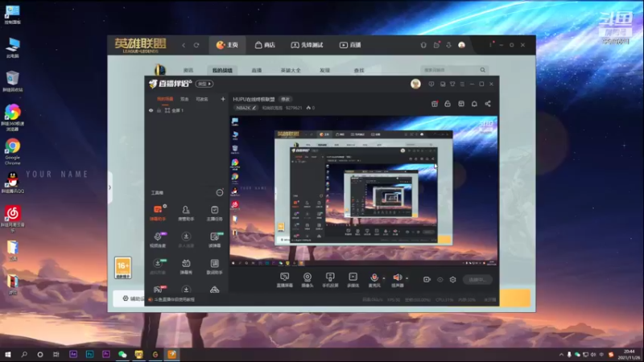Image resolution: width=644 pixels, height=362 pixels.
Task: Select 资讯 sub-tab in League client
Action: pyautogui.click(x=188, y=70)
